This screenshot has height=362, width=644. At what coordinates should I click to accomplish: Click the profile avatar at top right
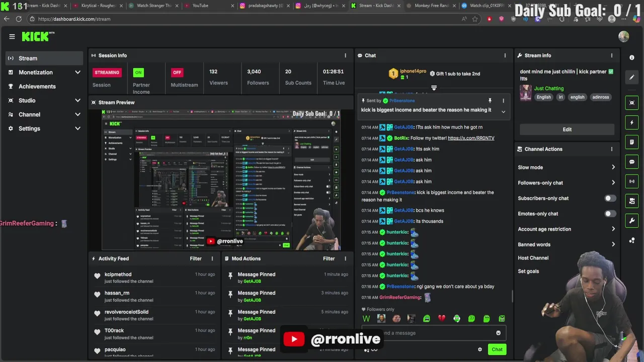(624, 36)
